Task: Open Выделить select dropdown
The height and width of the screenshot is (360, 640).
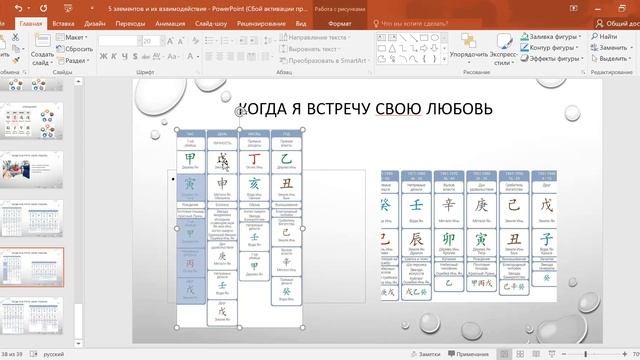Action: pos(611,58)
